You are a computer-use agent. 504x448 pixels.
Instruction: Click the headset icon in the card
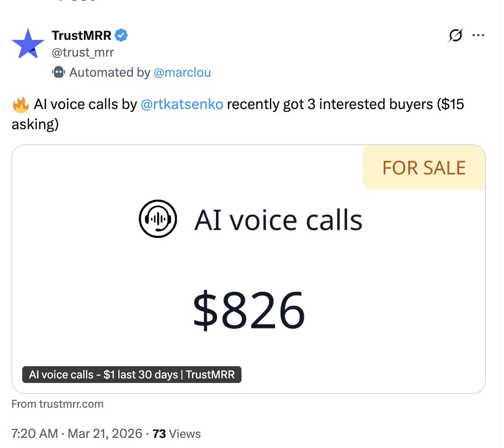click(158, 219)
